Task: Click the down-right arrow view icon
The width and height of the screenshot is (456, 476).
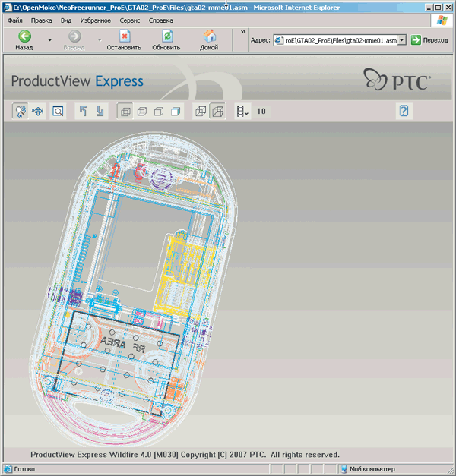Action: [x=100, y=111]
